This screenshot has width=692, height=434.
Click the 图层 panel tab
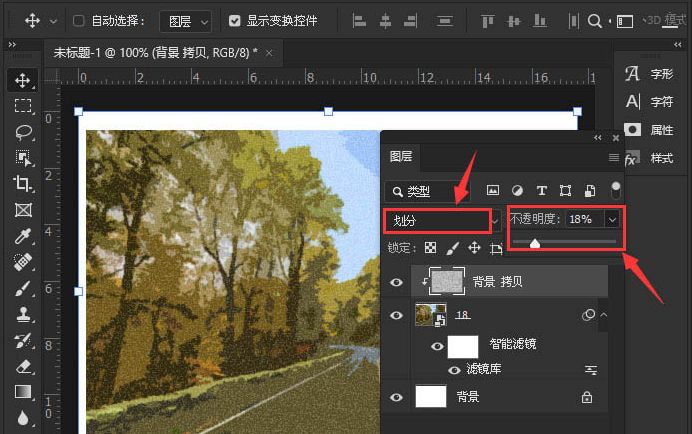pos(401,156)
